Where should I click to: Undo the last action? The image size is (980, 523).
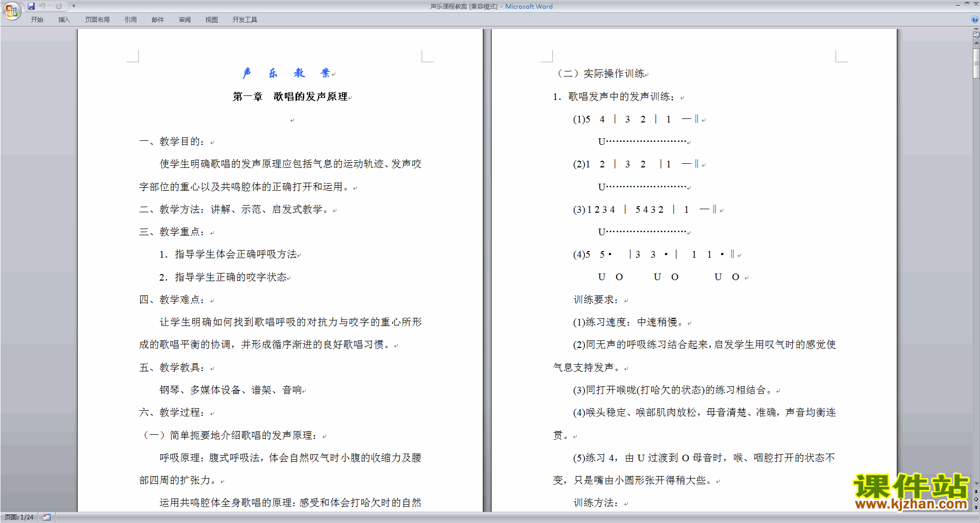(x=42, y=6)
